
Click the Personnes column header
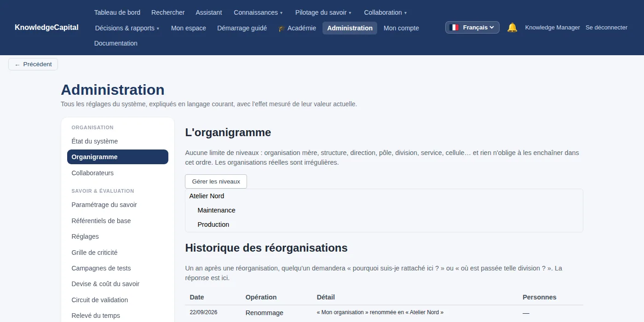(x=540, y=297)
